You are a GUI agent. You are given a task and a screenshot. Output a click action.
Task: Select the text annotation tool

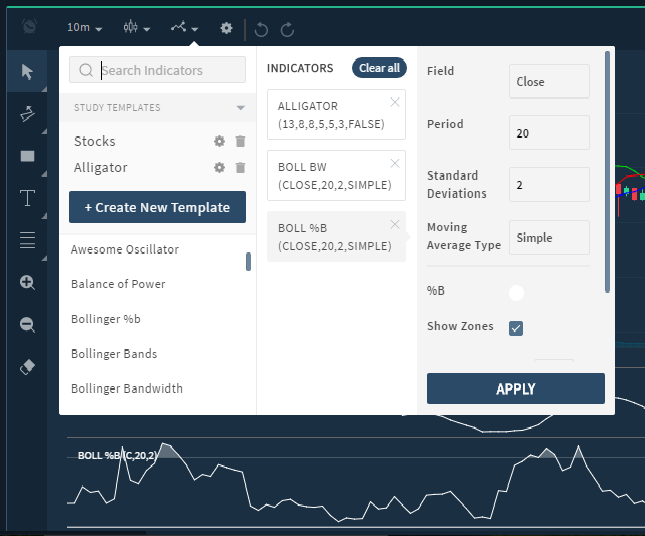tap(27, 197)
